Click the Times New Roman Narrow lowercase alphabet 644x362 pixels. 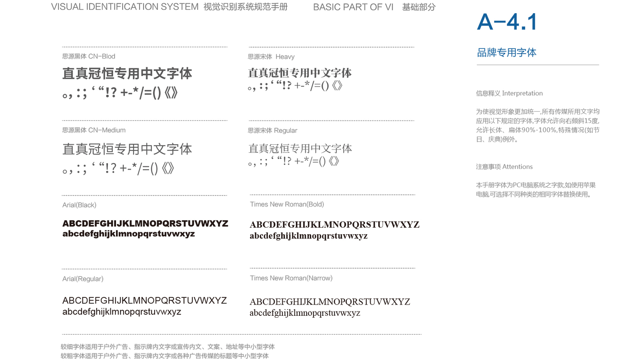tap(305, 313)
